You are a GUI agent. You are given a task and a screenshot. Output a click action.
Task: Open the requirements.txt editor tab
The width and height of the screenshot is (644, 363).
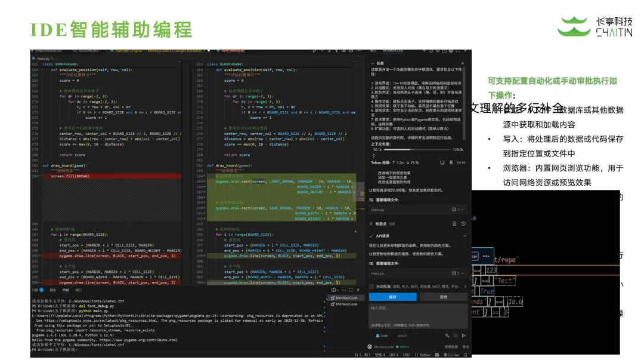(47, 51)
